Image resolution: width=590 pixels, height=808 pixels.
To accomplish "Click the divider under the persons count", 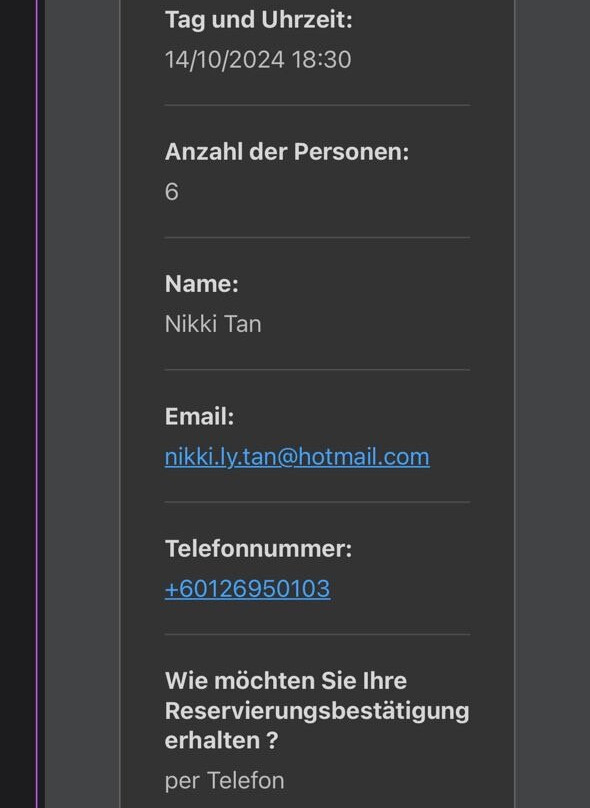I will coord(317,238).
